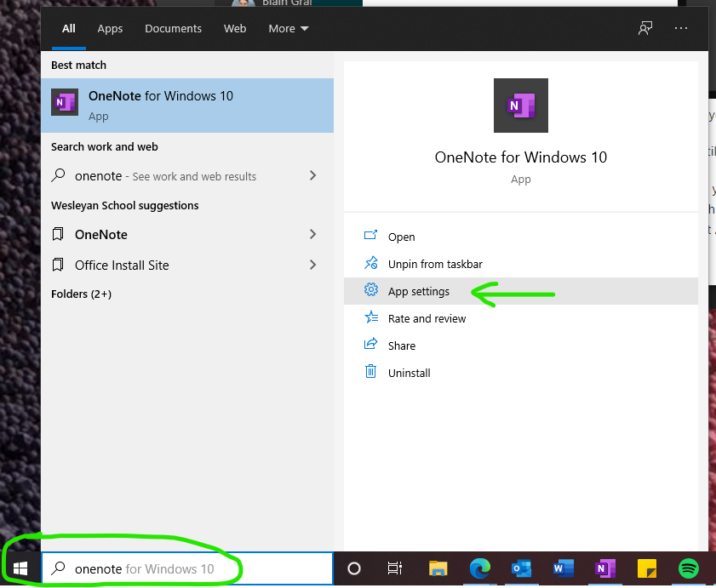Open the More dropdown in search filters
This screenshot has height=588, width=716.
pyautogui.click(x=288, y=28)
